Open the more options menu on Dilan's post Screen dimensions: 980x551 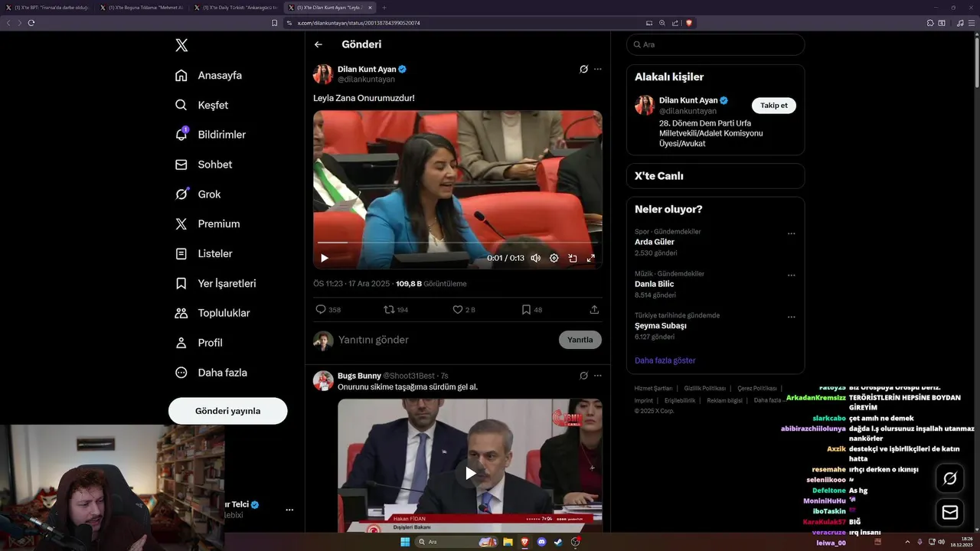[x=598, y=69]
